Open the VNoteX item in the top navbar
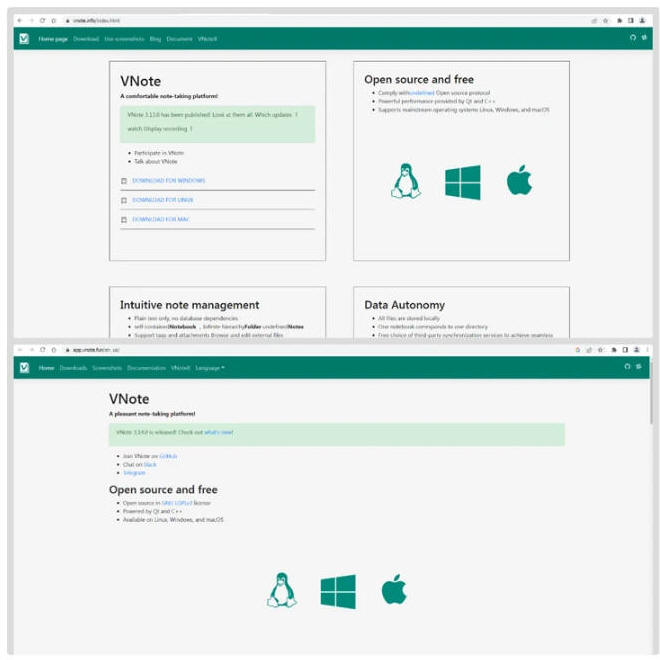 [207, 39]
